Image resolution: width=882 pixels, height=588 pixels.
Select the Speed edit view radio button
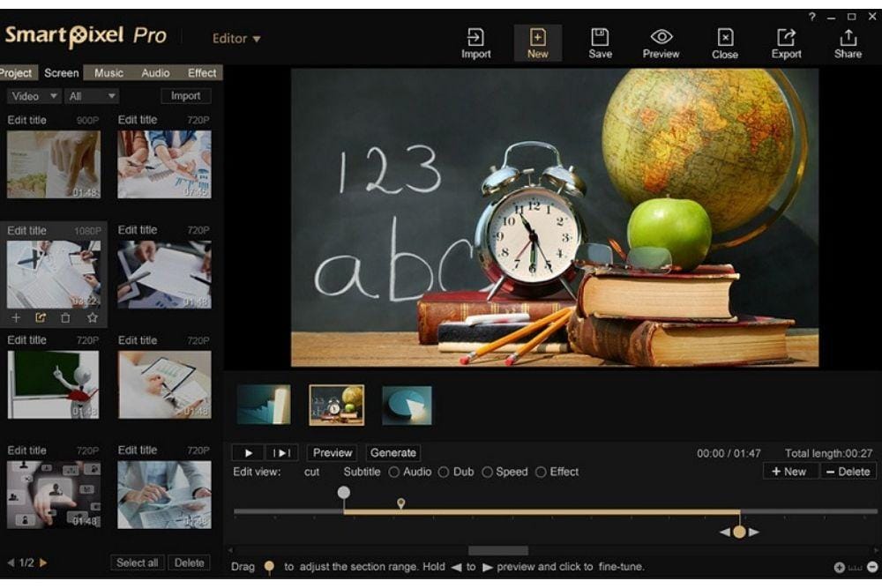(487, 473)
